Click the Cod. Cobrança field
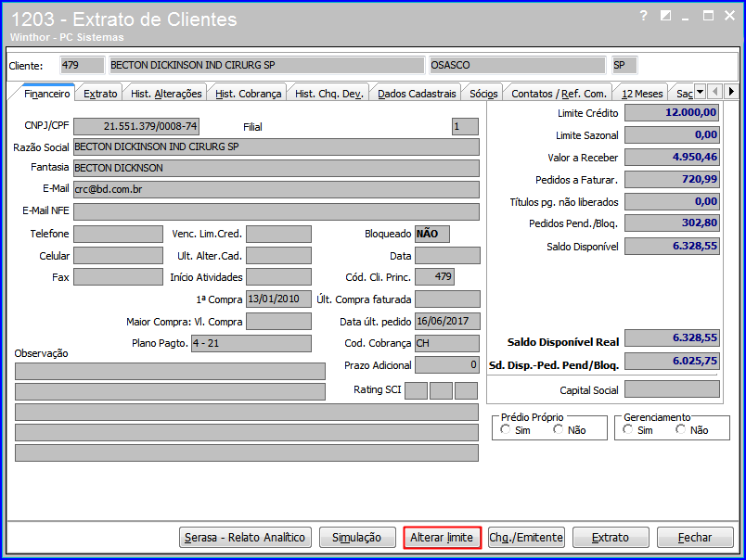This screenshot has height=560, width=746. (x=447, y=343)
